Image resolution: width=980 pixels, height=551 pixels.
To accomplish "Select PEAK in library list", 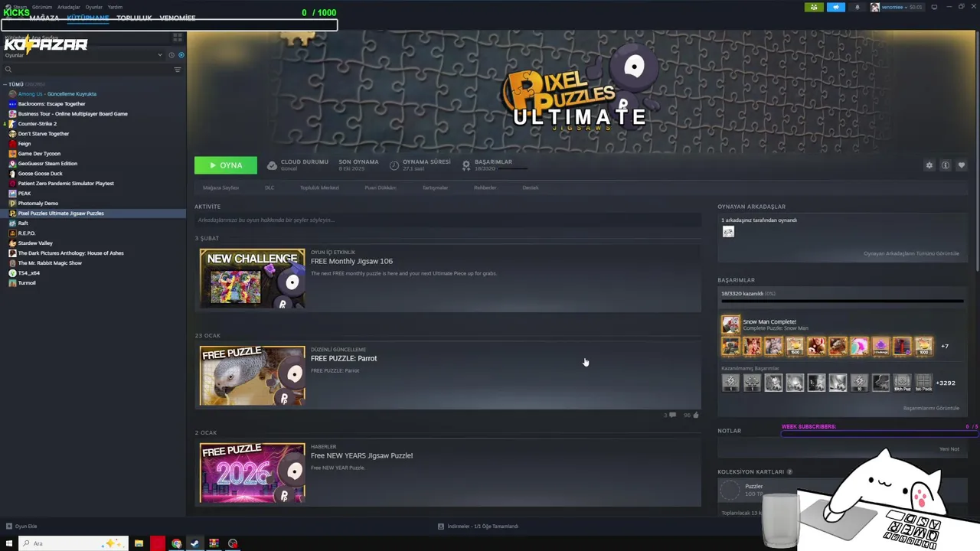I will [x=24, y=194].
